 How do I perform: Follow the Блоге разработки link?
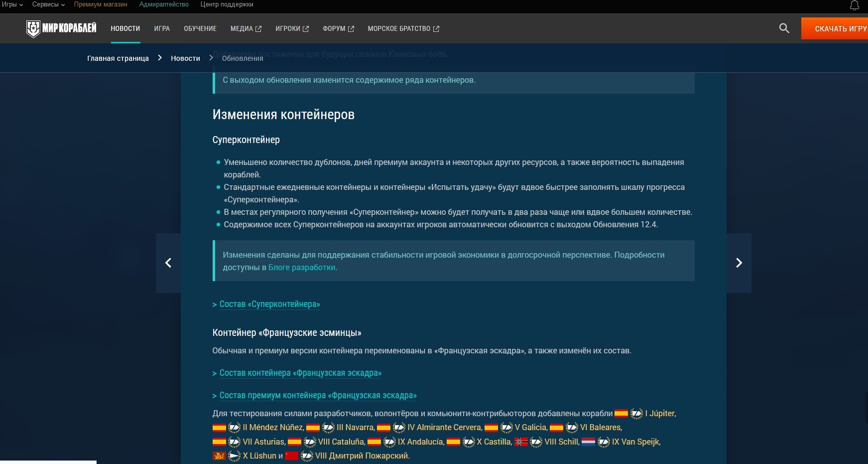pos(302,267)
